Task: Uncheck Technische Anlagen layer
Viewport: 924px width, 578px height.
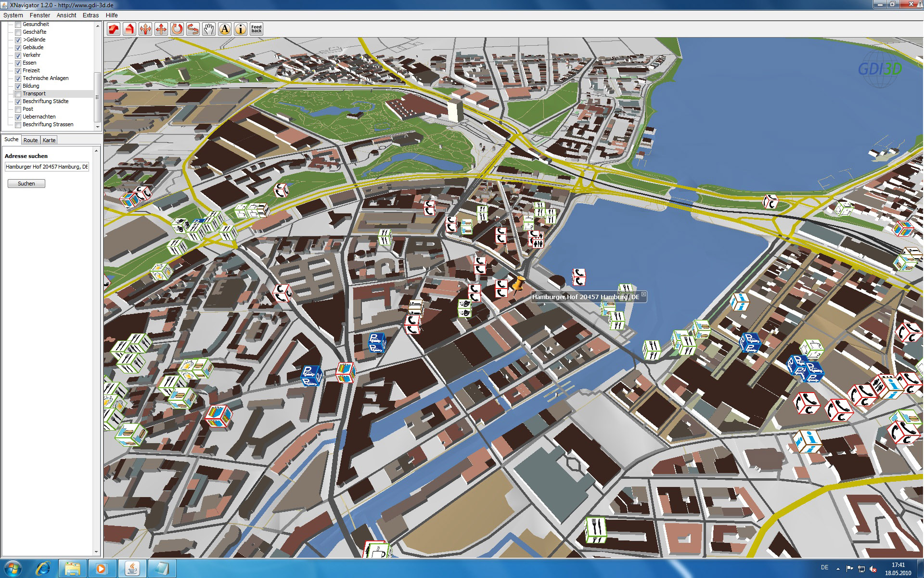Action: tap(18, 79)
